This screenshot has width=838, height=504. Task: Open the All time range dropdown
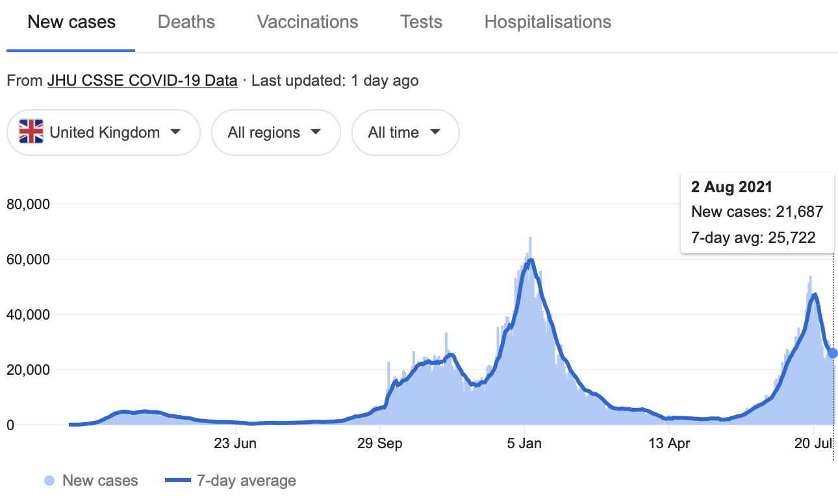tap(405, 132)
